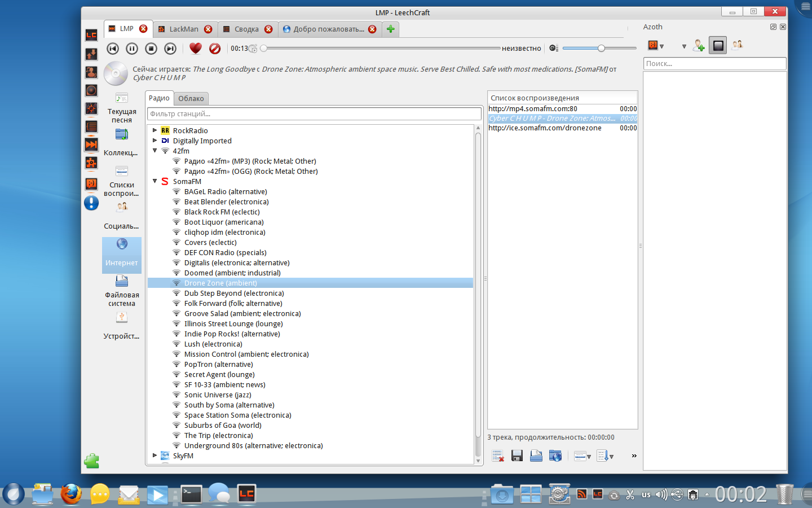This screenshot has width=812, height=508.
Task: Toggle the Azoth square-button view
Action: coord(718,46)
